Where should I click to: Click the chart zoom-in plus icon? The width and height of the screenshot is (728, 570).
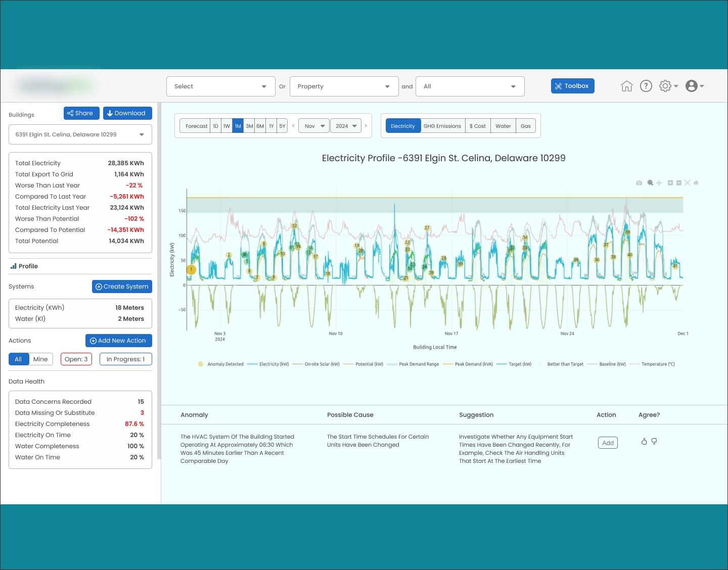[670, 183]
